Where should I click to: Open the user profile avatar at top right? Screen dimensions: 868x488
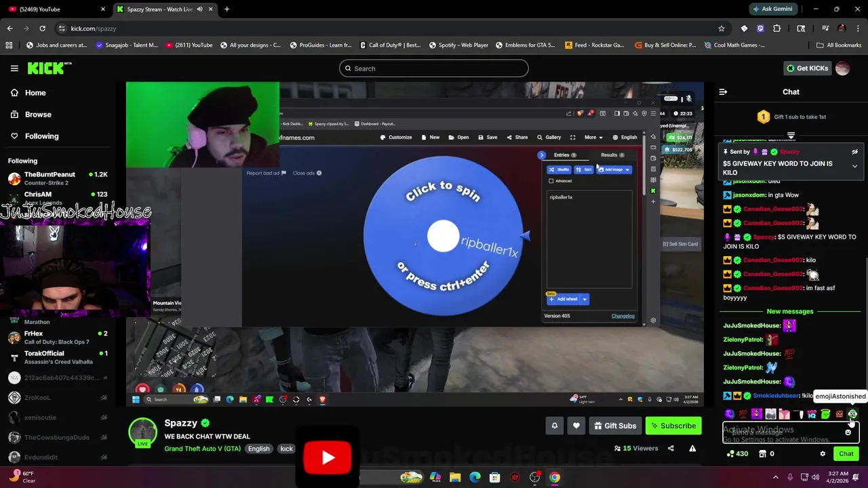pyautogui.click(x=842, y=68)
